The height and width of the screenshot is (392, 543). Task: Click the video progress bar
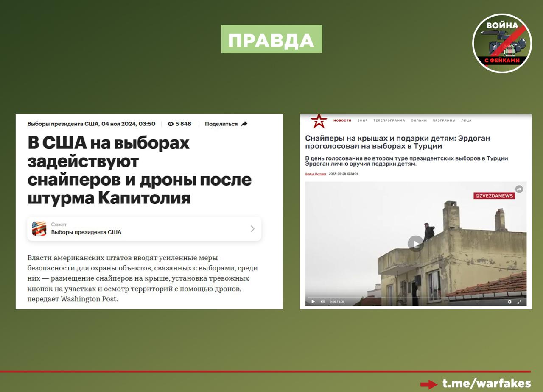416,297
